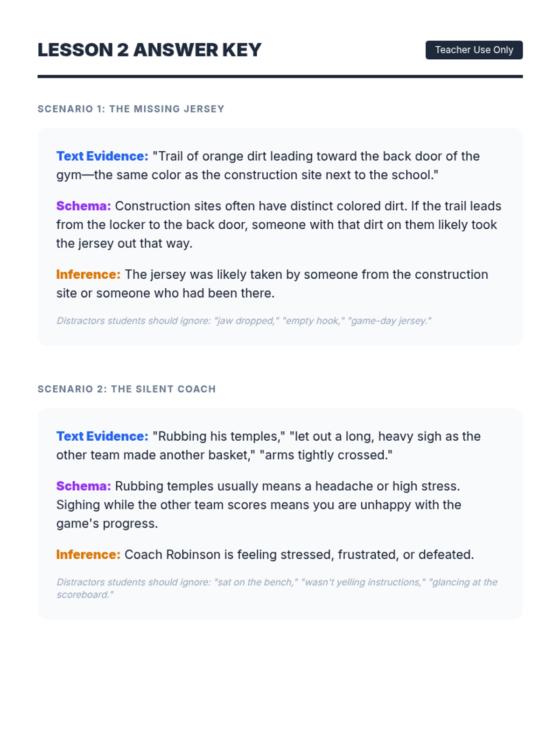This screenshot has width=560, height=747.
Task: Select the Scenario 2: The Silent Coach heading
Action: [x=126, y=389]
